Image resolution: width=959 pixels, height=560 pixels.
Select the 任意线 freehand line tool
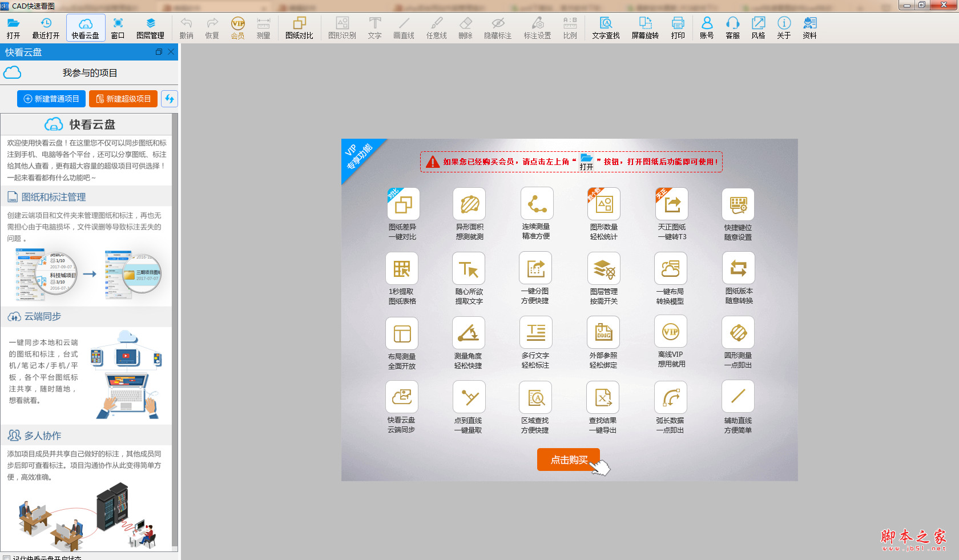tap(436, 27)
